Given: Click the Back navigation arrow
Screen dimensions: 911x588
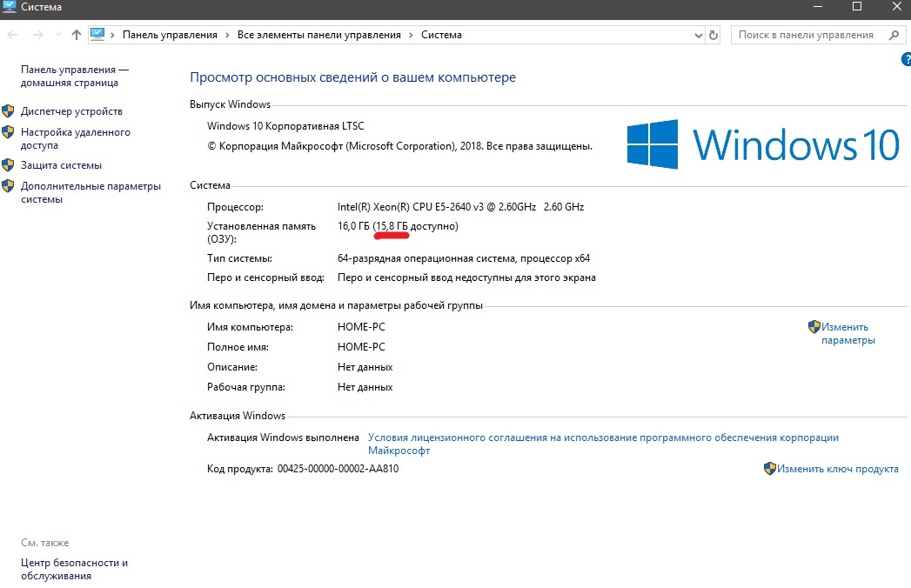Looking at the screenshot, I should pos(12,35).
